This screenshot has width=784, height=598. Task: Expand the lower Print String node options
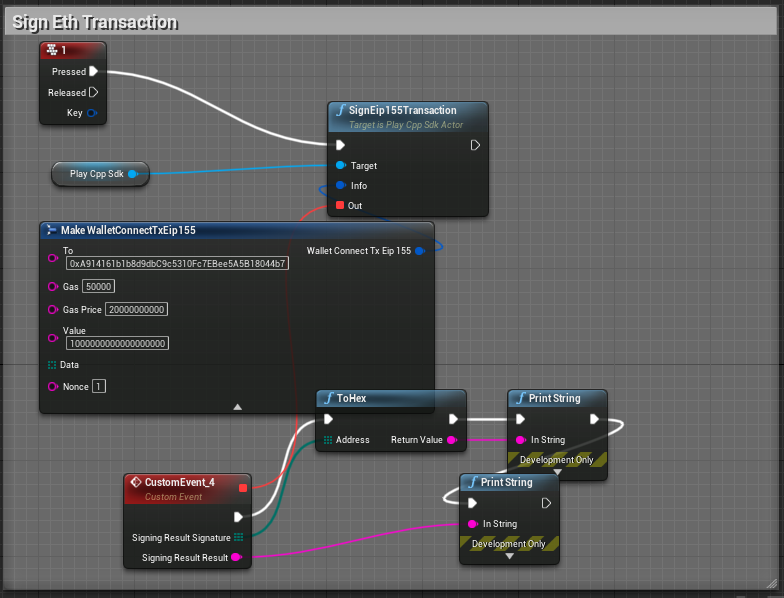coord(509,557)
